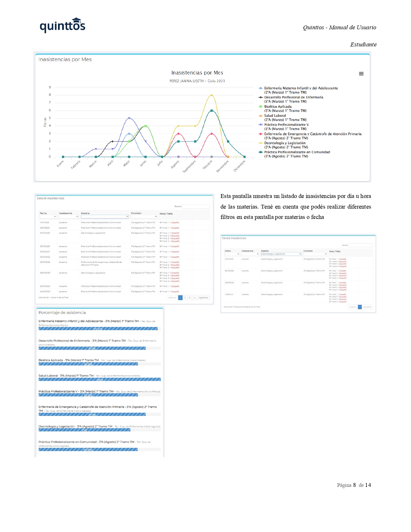Click the 'Inasistencias por Mes' panel heading
Screen dimensions: 411x532
[x=65, y=59]
